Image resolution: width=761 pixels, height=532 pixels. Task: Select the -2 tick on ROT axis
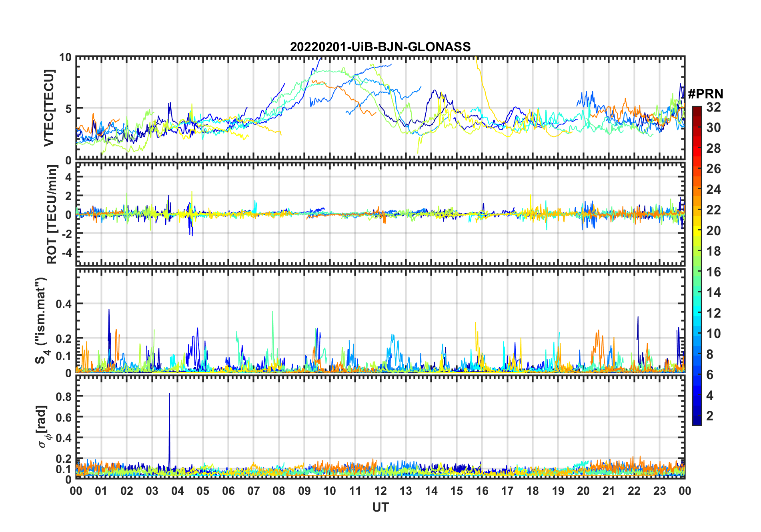tap(66, 234)
